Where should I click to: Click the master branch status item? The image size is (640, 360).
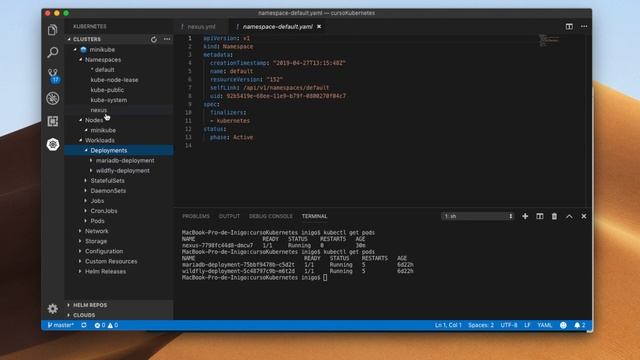point(60,325)
